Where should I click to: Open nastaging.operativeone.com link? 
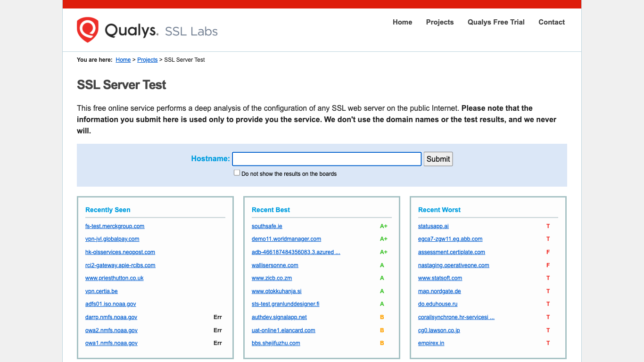pyautogui.click(x=454, y=265)
